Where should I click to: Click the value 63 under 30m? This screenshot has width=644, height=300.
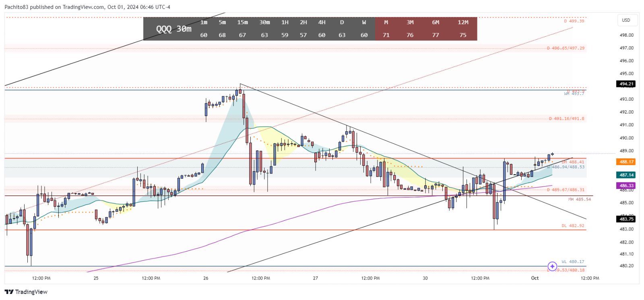click(264, 35)
